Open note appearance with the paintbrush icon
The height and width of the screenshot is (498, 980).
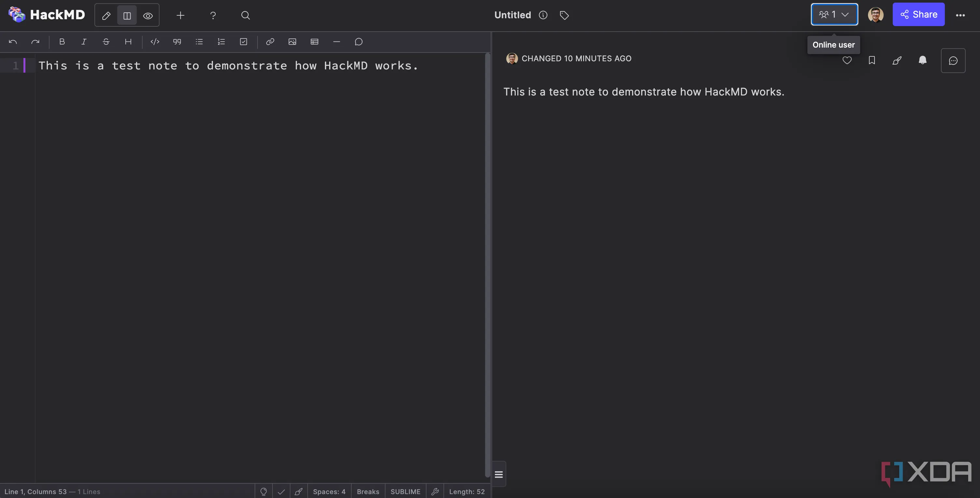[x=897, y=61]
